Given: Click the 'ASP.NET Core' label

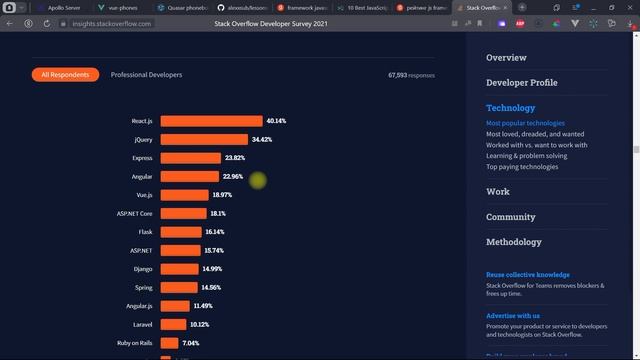Looking at the screenshot, I should pos(134,213).
